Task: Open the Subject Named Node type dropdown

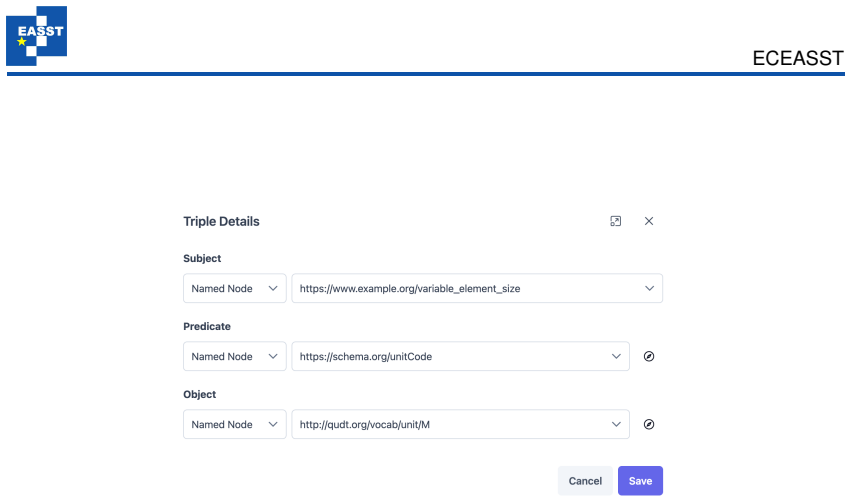Action: [234, 288]
